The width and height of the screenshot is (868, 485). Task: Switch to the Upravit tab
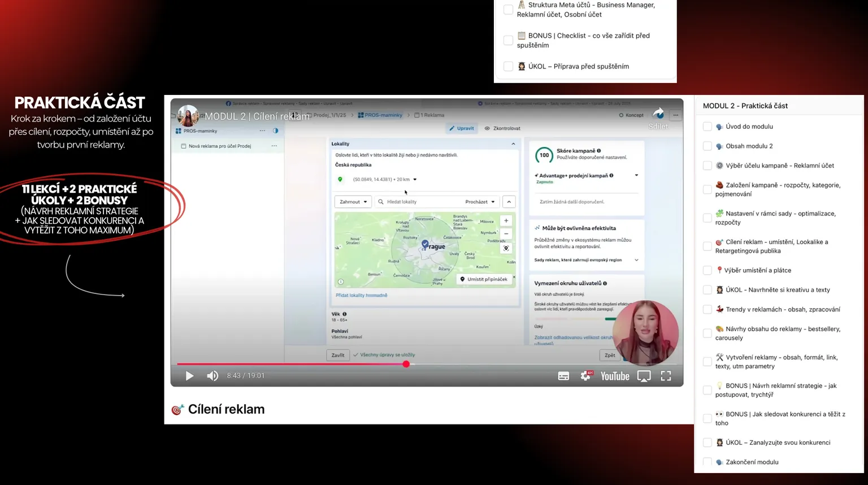coord(462,128)
